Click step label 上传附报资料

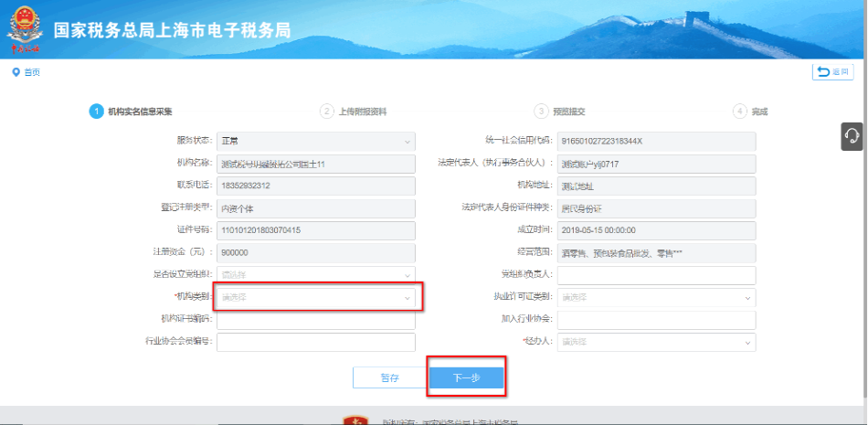coord(363,112)
